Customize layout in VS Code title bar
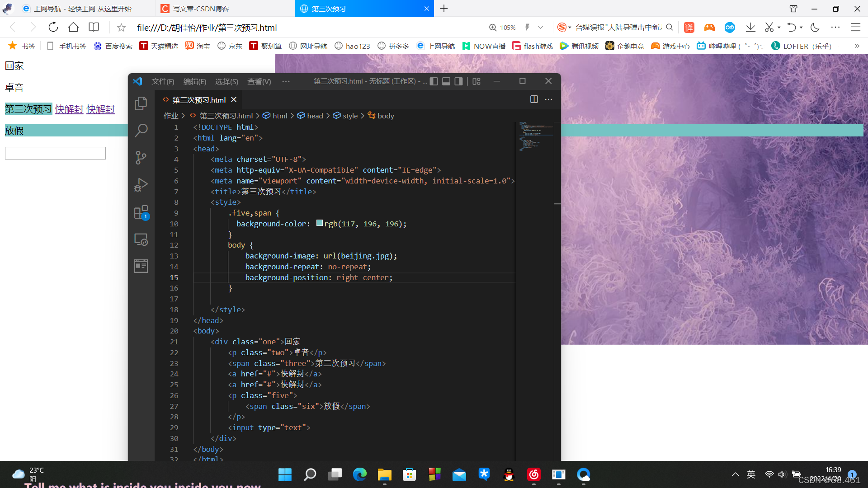This screenshot has width=868, height=488. pyautogui.click(x=476, y=81)
